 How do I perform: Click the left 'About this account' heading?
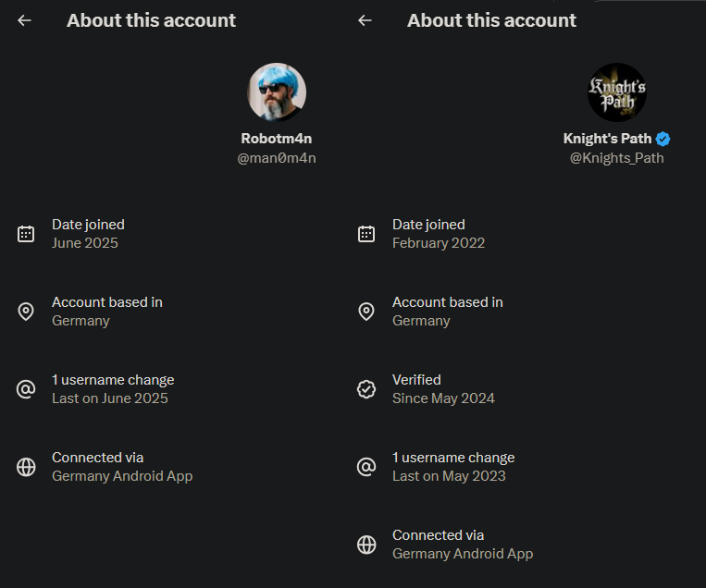pyautogui.click(x=152, y=20)
